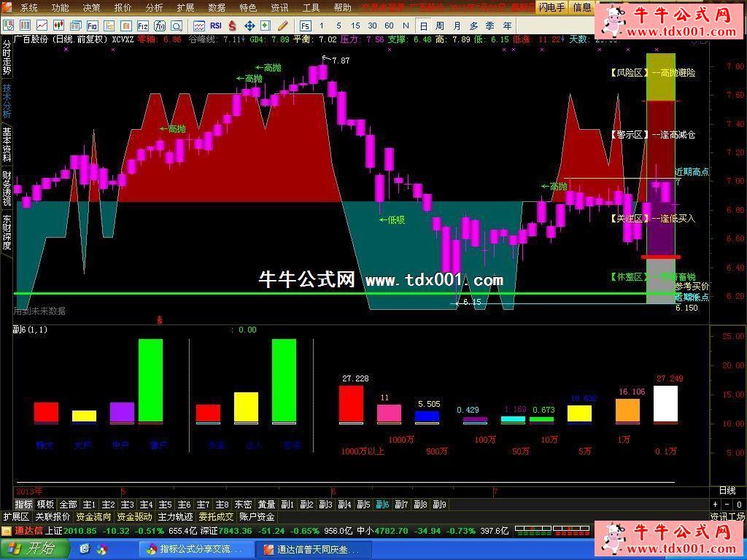The image size is (747, 560).
Task: Click the red dollar-sign toolbar icon
Action: pos(232,26)
